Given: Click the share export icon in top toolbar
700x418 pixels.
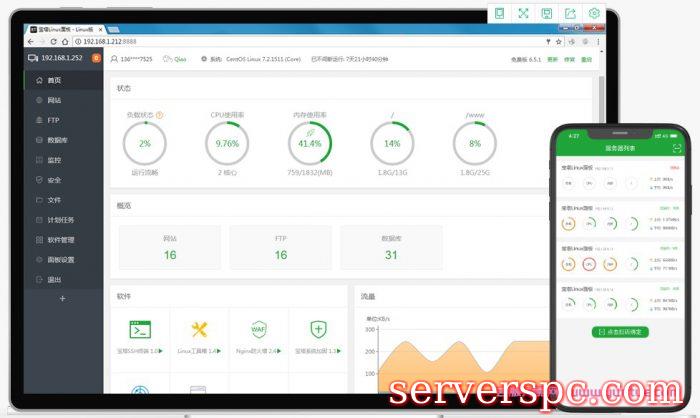Looking at the screenshot, I should (570, 13).
